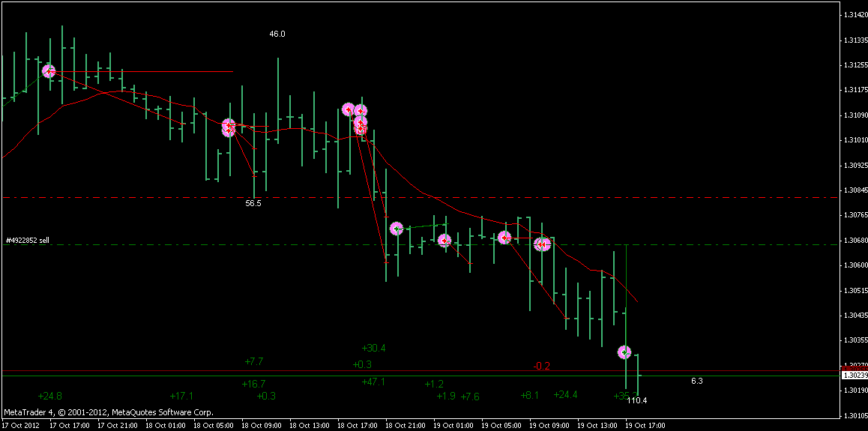The width and height of the screenshot is (868, 431).
Task: Click the red -0.2 profit label
Action: [541, 366]
